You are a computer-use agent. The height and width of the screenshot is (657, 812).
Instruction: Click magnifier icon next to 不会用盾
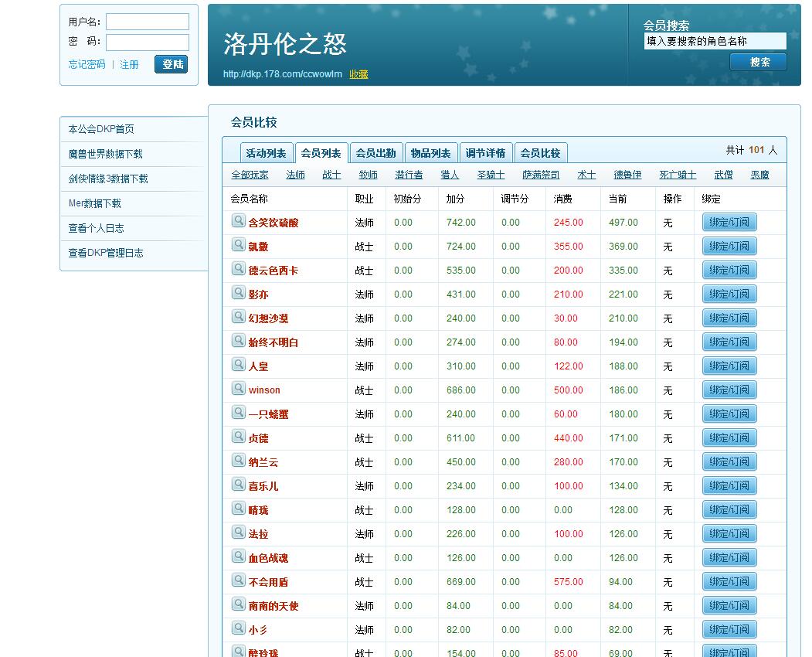coord(238,580)
